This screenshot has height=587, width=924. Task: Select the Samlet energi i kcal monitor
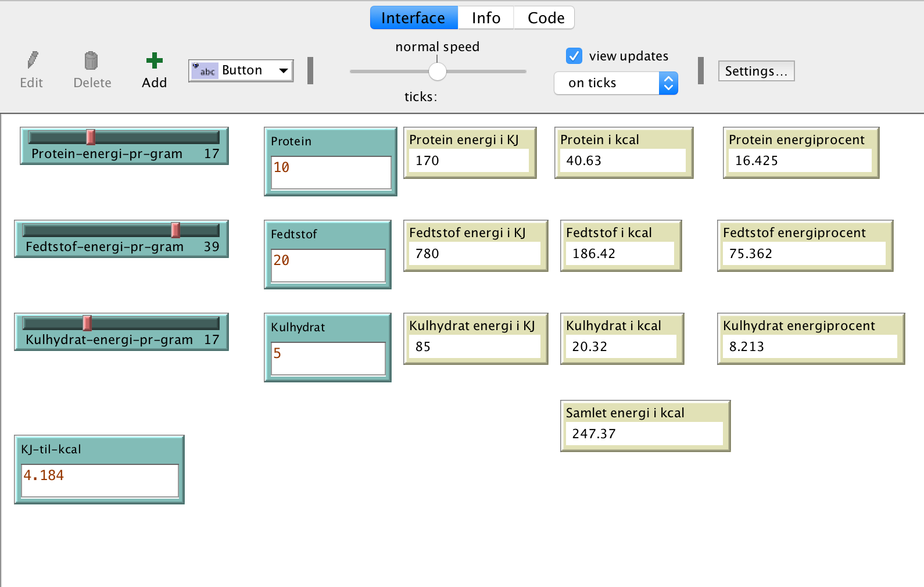coord(644,426)
